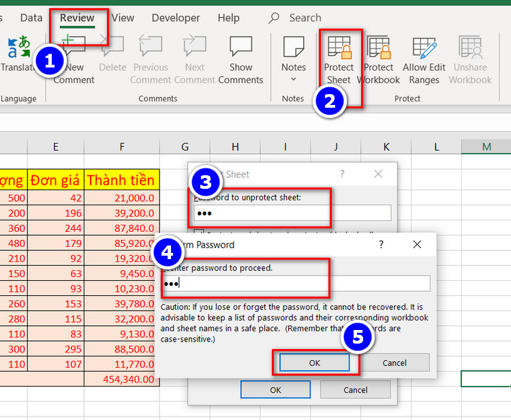The width and height of the screenshot is (511, 420).
Task: Click the reenter password input field
Action: click(296, 283)
